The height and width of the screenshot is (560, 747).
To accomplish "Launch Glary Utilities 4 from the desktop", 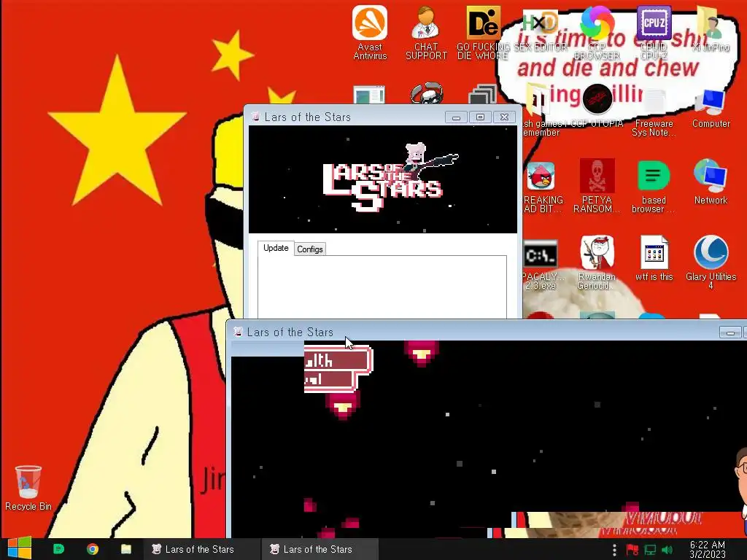I will [711, 262].
